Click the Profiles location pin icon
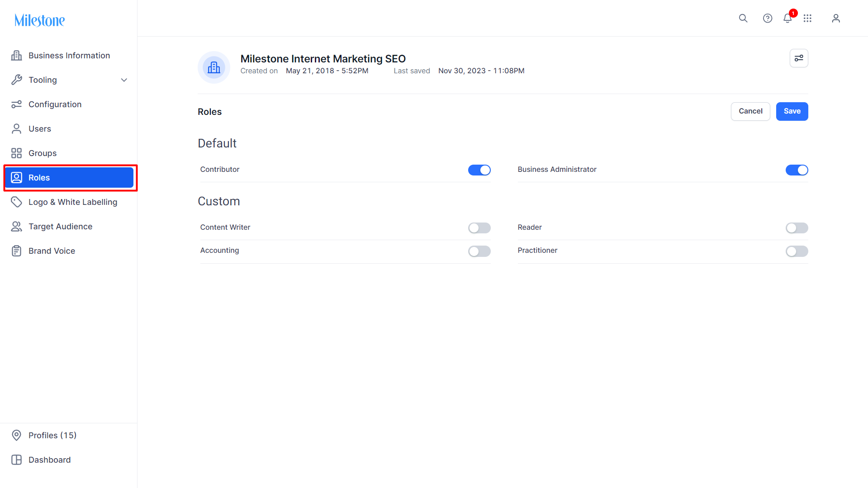Viewport: 868px width, 488px height. (x=17, y=436)
